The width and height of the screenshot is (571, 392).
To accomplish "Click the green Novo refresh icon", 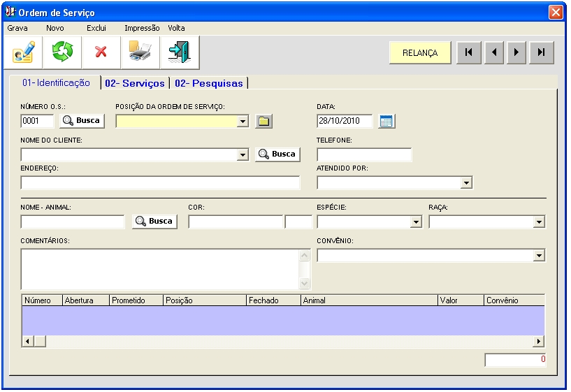I will (x=63, y=52).
